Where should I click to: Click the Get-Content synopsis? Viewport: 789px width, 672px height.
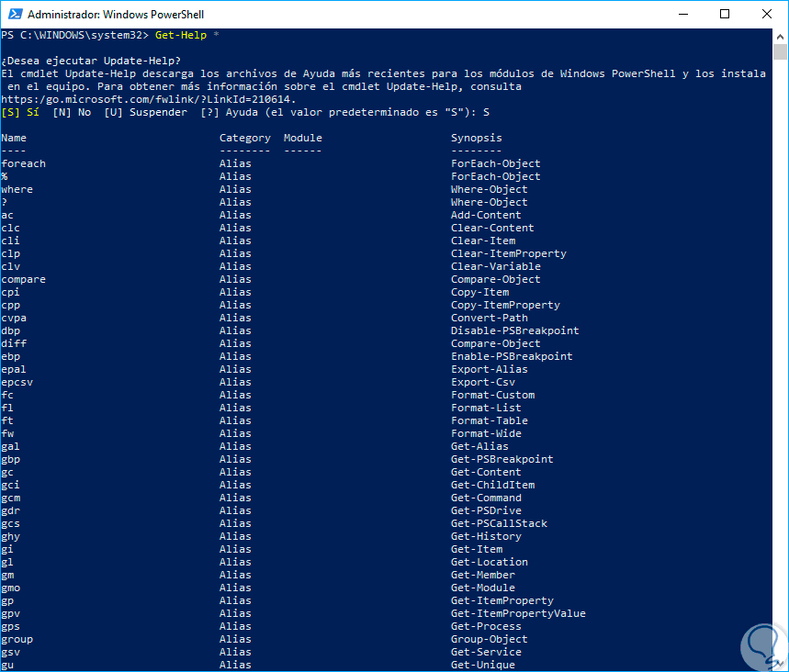[x=486, y=472]
